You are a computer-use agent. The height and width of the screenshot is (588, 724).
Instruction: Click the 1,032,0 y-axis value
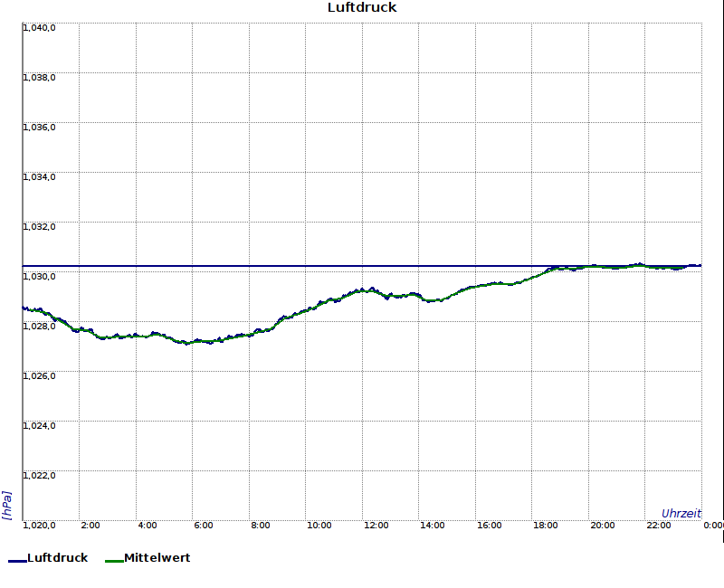coord(39,227)
